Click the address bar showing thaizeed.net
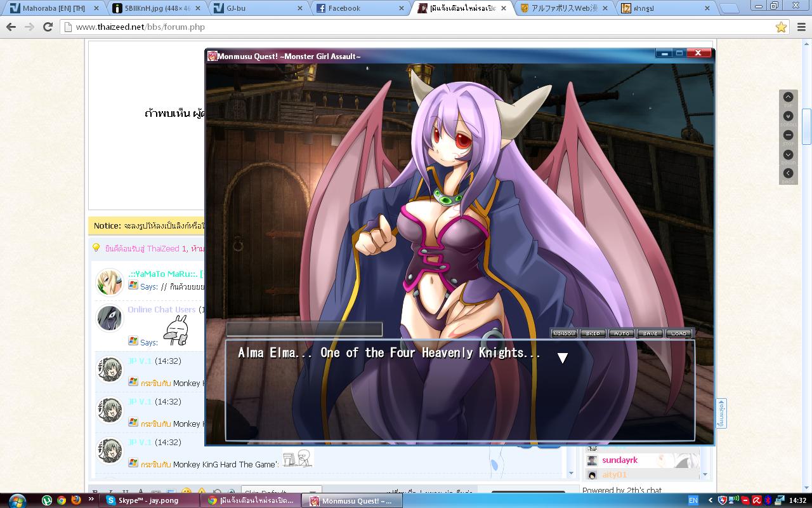The image size is (812, 508). [x=416, y=27]
